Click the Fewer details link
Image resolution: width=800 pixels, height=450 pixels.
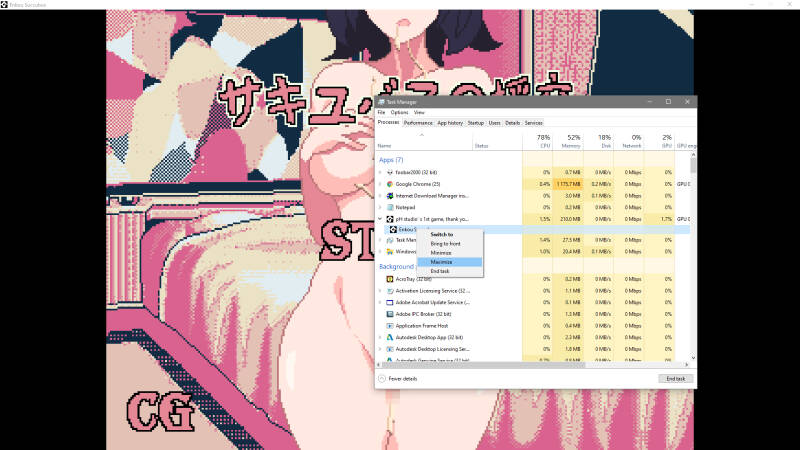pyautogui.click(x=403, y=379)
